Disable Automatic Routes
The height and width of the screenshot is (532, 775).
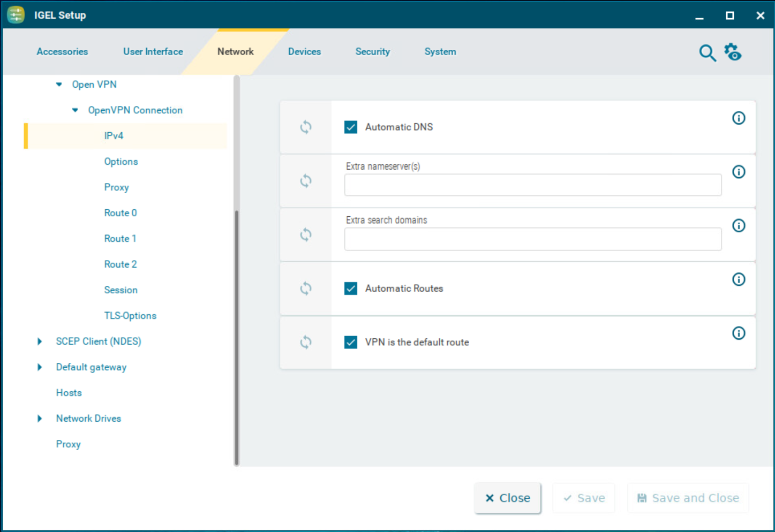[350, 288]
